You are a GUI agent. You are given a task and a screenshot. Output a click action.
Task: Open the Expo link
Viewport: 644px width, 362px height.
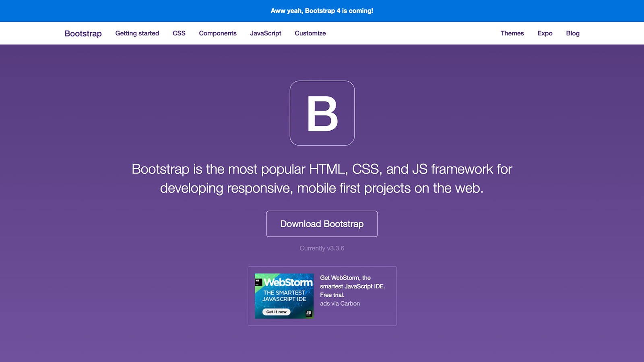point(545,33)
